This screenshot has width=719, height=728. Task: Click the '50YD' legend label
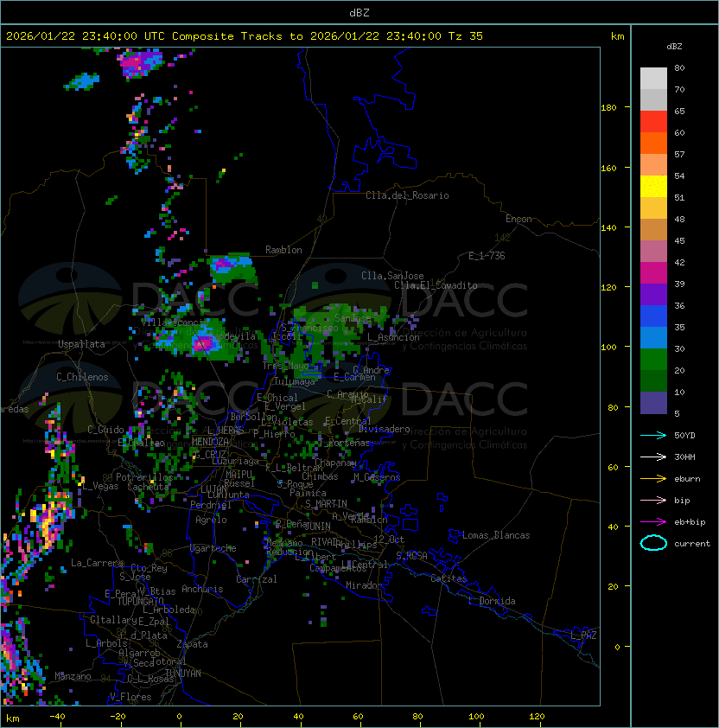684,436
